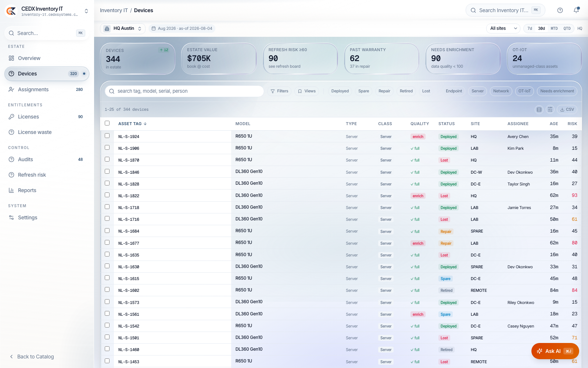The height and width of the screenshot is (368, 588).
Task: Filter by Network class chip
Action: (x=501, y=91)
